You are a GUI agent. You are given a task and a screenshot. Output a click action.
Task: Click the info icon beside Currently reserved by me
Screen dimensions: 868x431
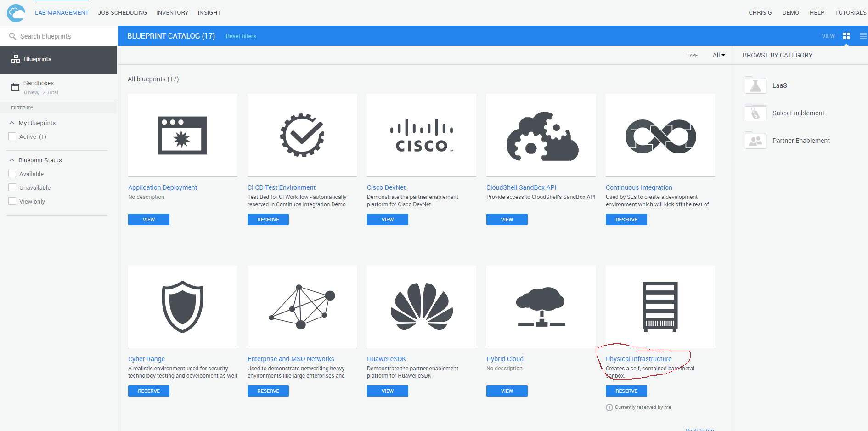click(x=609, y=408)
